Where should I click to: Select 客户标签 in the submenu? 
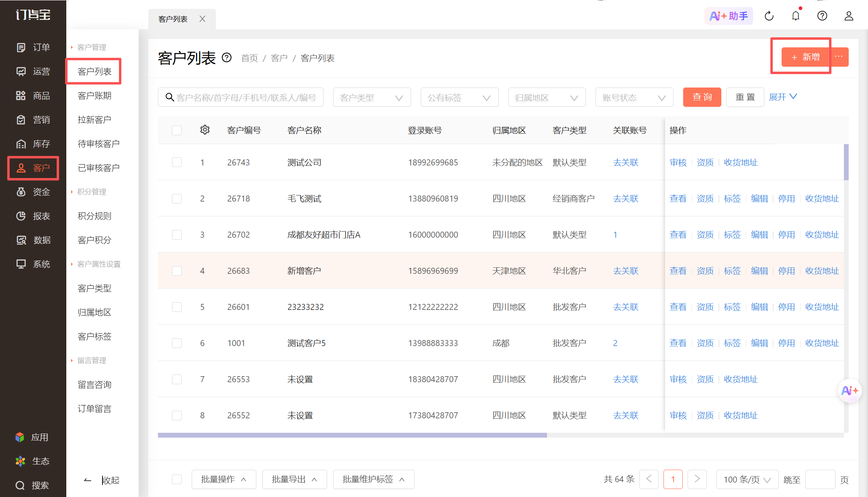click(94, 336)
